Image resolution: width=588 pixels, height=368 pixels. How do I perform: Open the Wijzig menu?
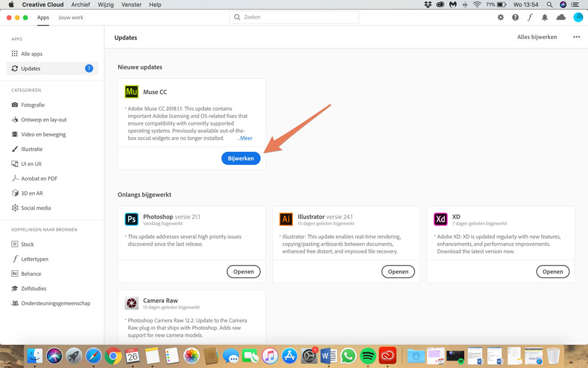tap(106, 5)
